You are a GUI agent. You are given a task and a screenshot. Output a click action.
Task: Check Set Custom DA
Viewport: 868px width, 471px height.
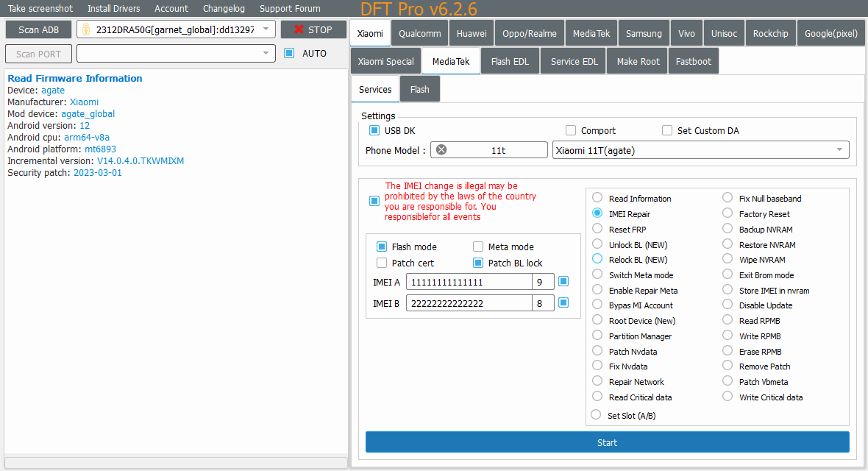click(667, 130)
